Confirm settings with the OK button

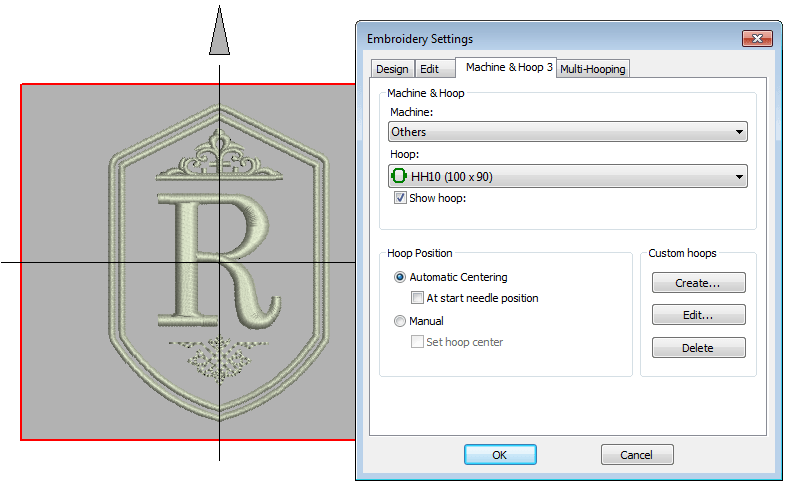500,454
